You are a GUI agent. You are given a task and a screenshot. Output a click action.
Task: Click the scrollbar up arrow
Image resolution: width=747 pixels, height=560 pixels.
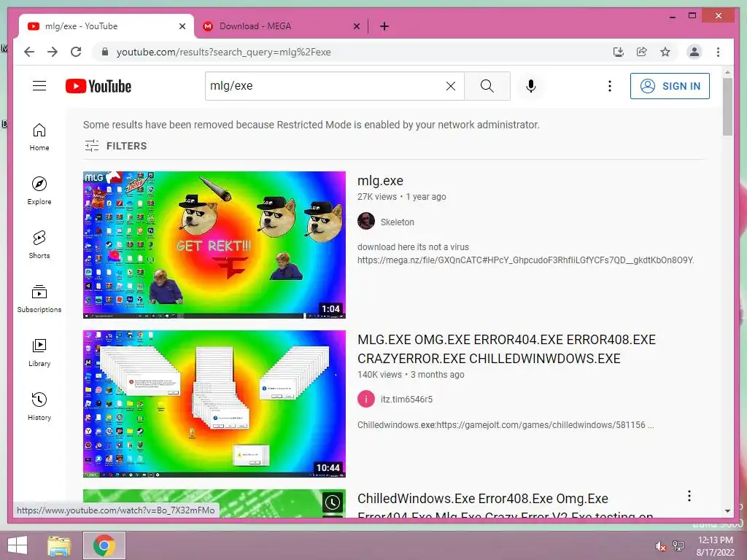coord(727,73)
